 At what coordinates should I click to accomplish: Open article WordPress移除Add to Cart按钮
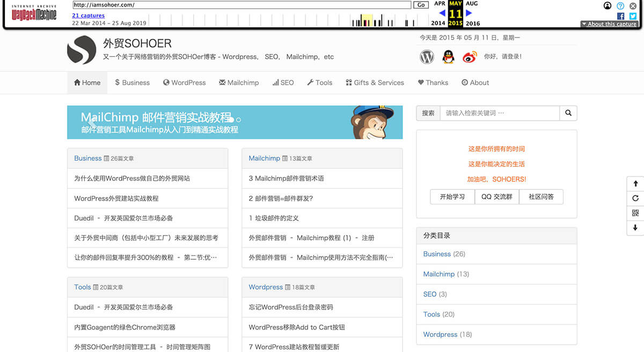(297, 327)
